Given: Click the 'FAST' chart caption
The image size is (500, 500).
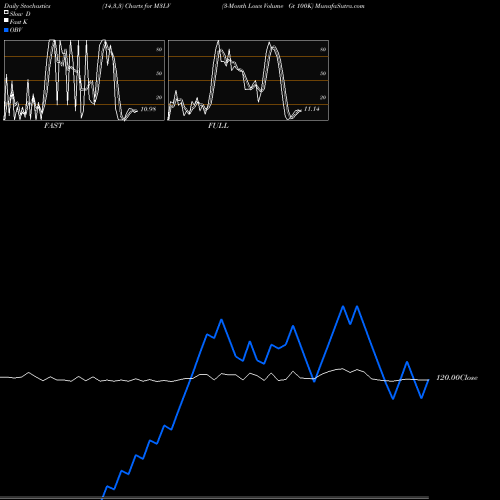Looking at the screenshot, I should point(54,126).
